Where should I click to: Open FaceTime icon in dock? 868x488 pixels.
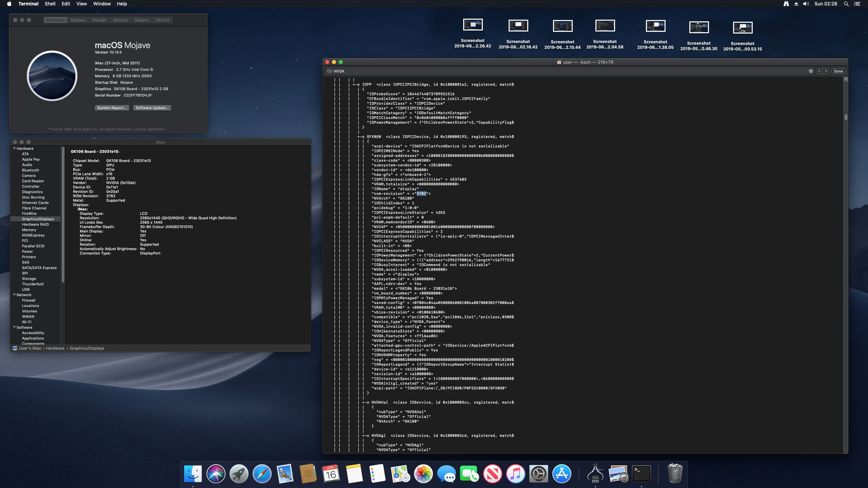click(470, 473)
